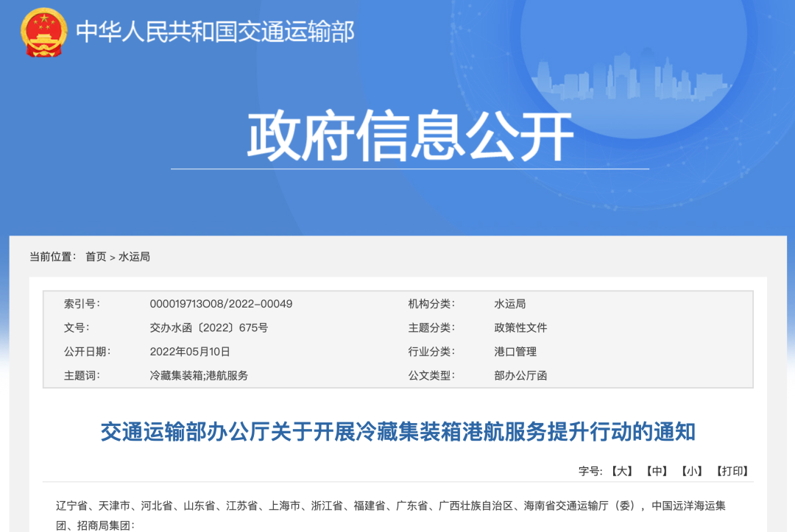Click the 主题分类 value 政策性文件

pos(520,327)
